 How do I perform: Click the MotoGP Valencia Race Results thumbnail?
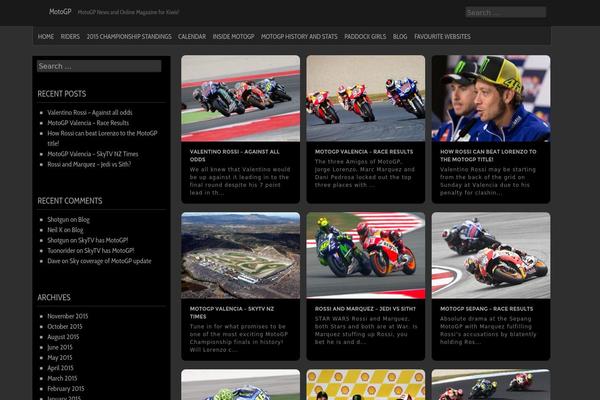[x=366, y=98]
